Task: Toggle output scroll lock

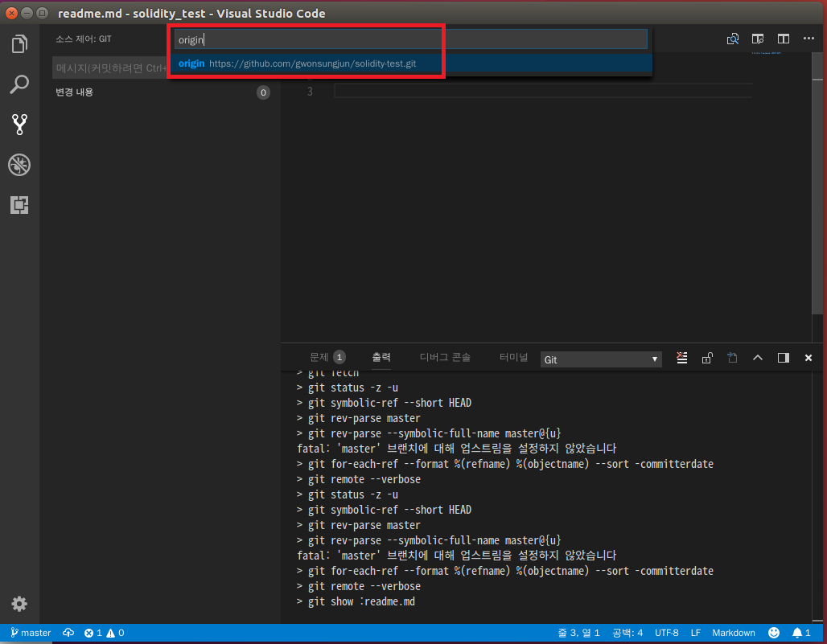Action: 707,359
